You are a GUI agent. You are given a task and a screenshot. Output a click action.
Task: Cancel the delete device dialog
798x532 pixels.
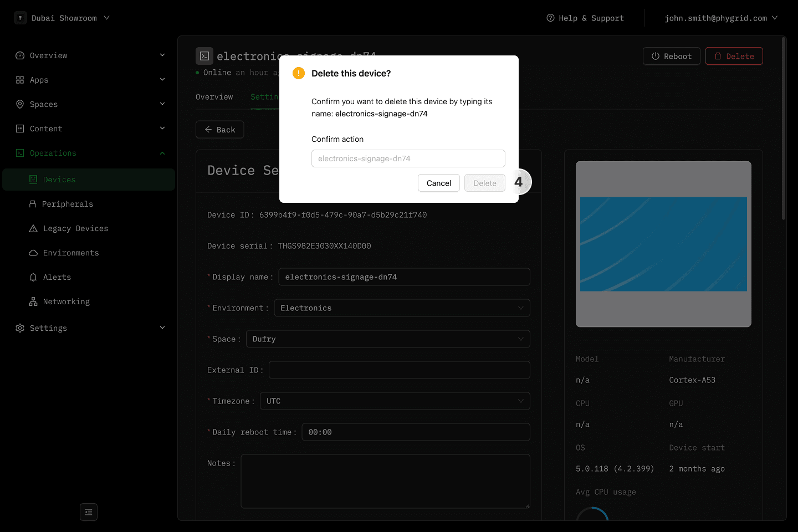click(x=438, y=183)
